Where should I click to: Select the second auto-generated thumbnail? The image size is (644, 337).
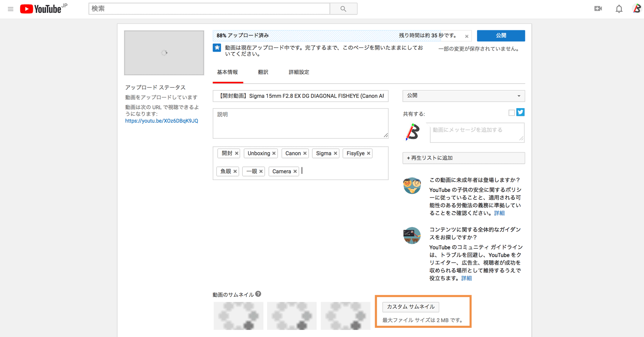[292, 316]
